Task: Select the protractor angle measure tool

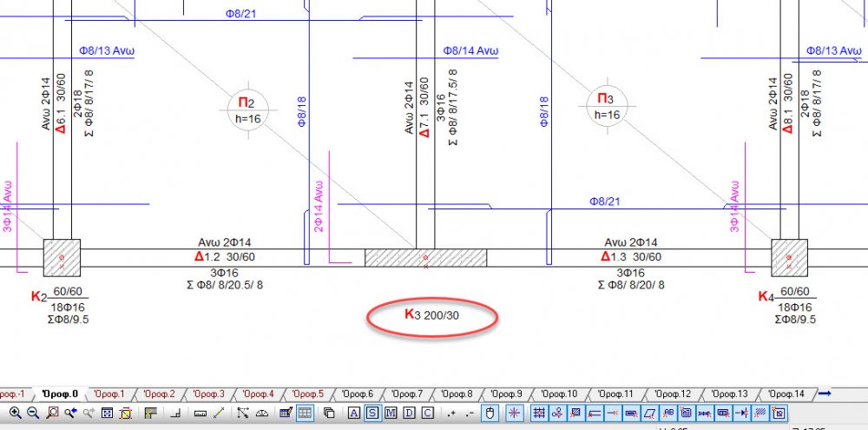Action: (x=261, y=413)
